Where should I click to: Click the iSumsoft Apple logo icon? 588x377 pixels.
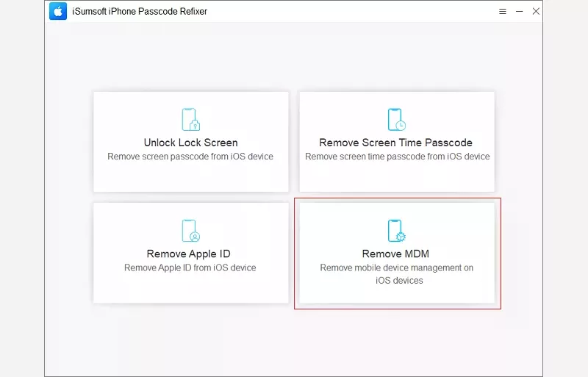pos(58,12)
